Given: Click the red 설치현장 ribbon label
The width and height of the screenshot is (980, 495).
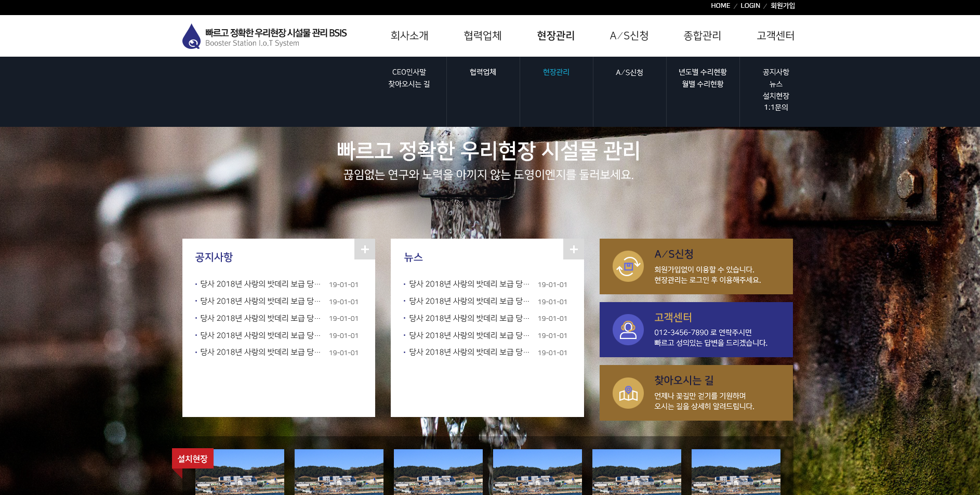Looking at the screenshot, I should point(192,459).
